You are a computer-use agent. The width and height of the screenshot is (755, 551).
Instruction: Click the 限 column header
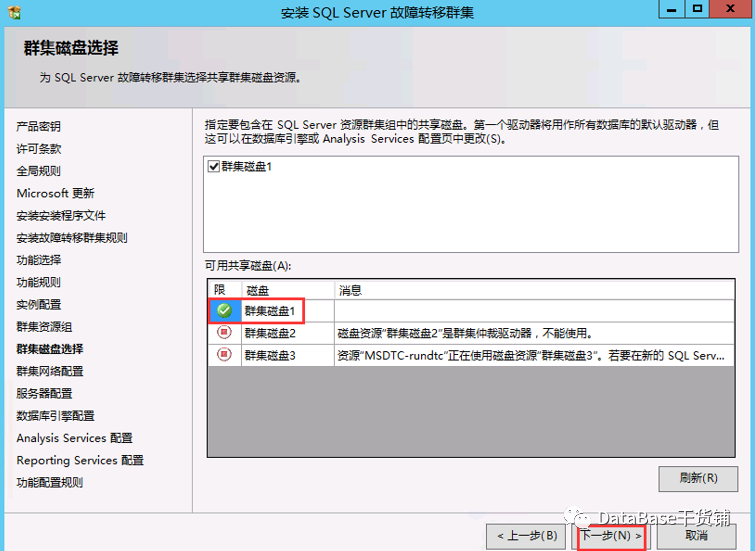(224, 290)
